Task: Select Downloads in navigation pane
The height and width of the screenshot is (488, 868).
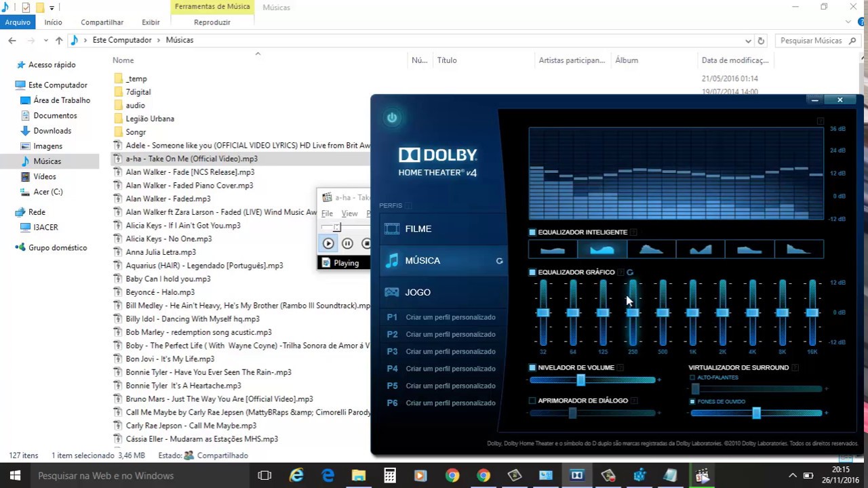Action: (x=52, y=131)
